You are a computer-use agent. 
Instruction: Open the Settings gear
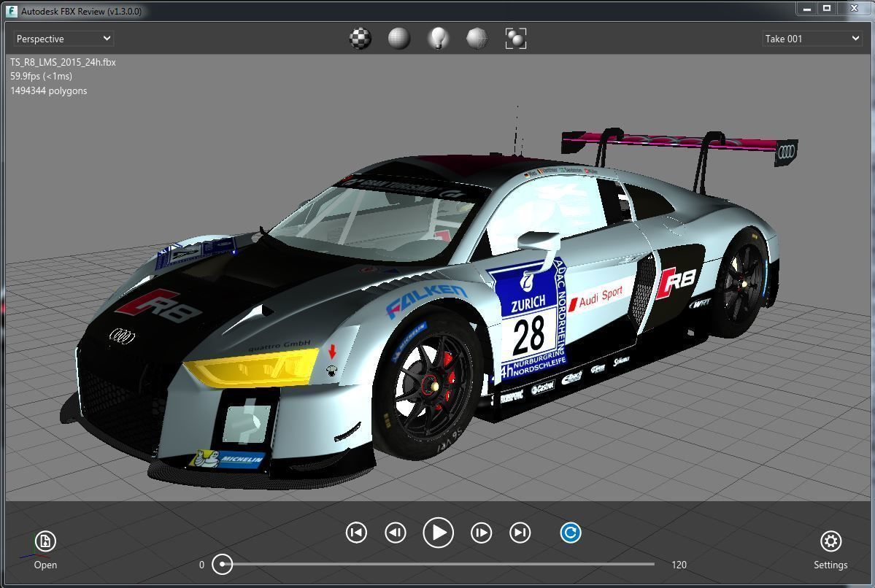(830, 541)
